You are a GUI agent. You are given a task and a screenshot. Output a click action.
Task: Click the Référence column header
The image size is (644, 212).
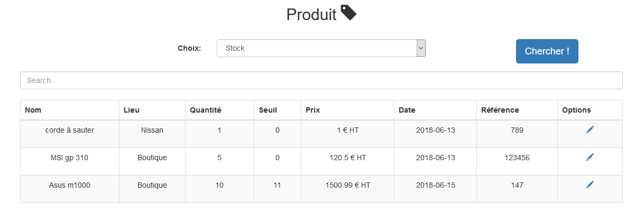pos(500,110)
